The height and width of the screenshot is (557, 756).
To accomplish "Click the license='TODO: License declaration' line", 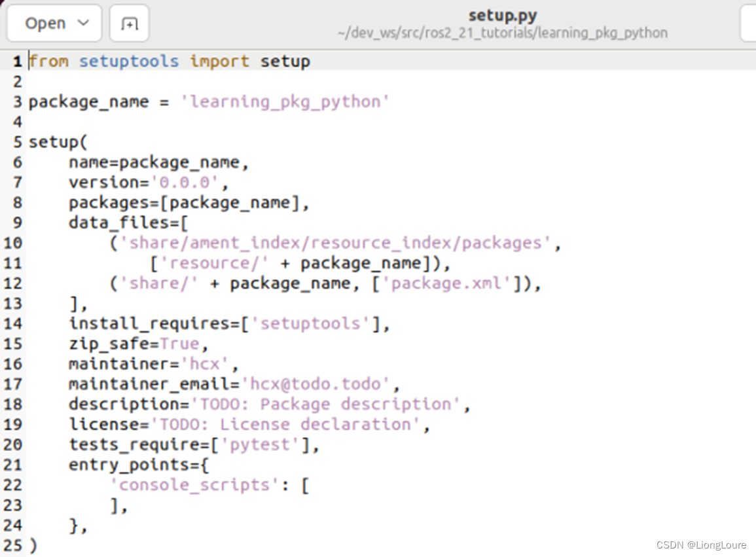I will (249, 424).
